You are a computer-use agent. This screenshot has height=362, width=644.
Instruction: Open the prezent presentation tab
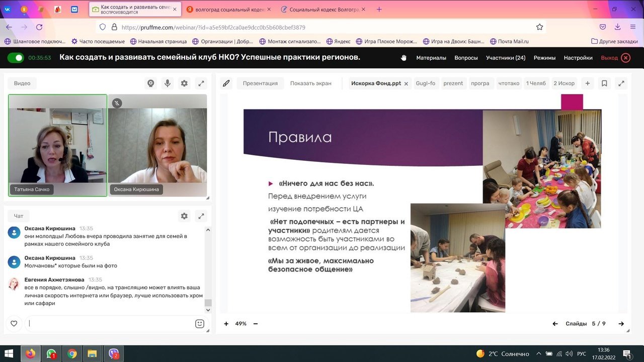(453, 83)
